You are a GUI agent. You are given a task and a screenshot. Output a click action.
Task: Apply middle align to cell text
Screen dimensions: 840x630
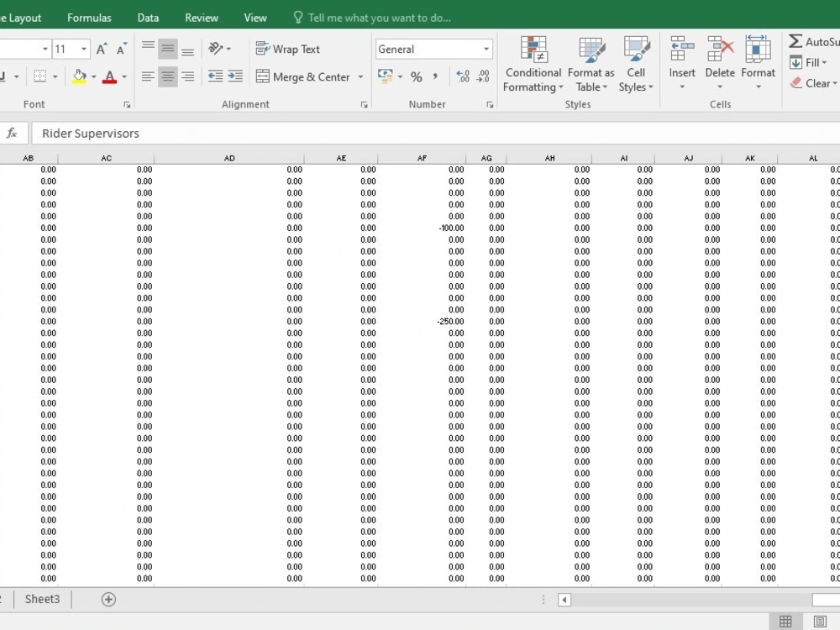(x=168, y=50)
